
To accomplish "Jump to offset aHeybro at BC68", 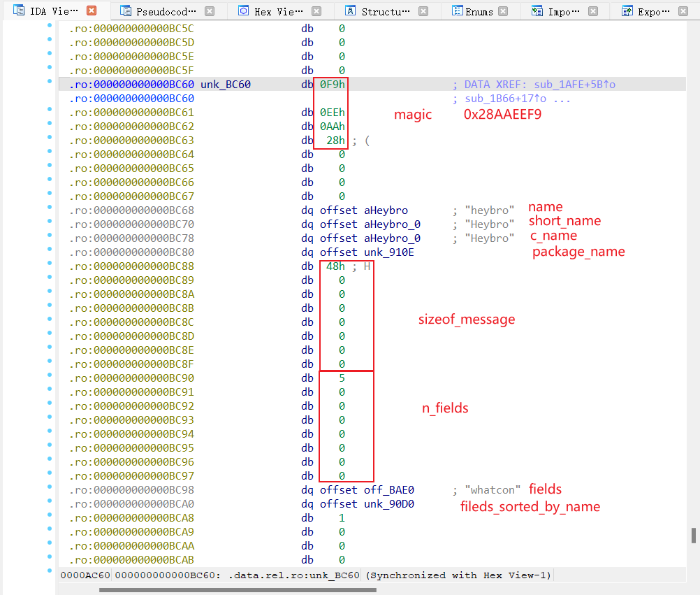I will (x=386, y=210).
